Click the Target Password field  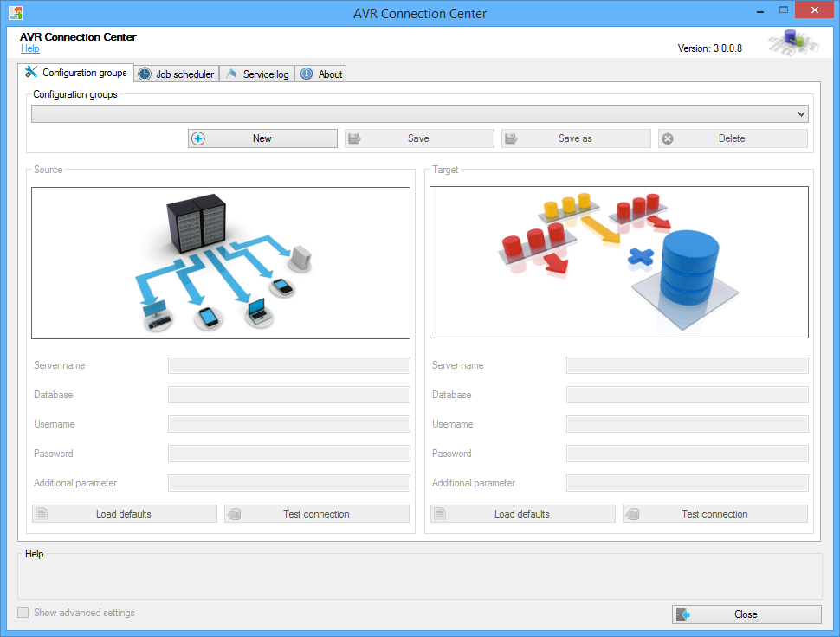[688, 454]
